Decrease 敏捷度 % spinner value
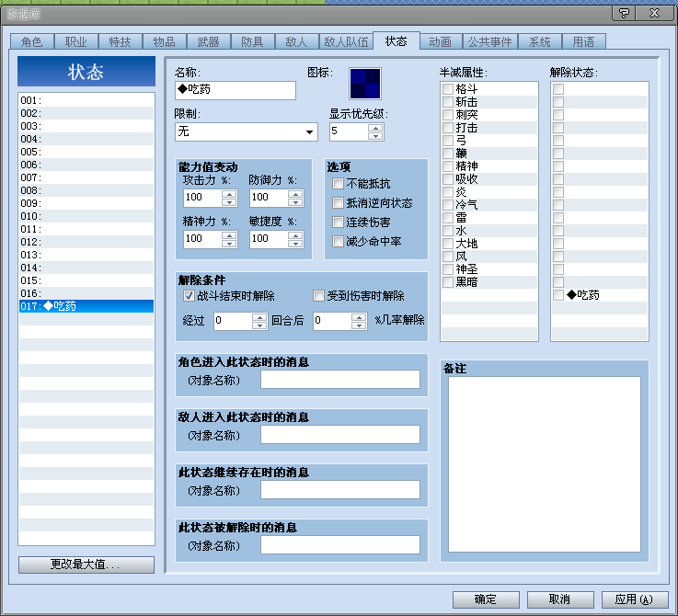Image resolution: width=678 pixels, height=616 pixels. [295, 244]
